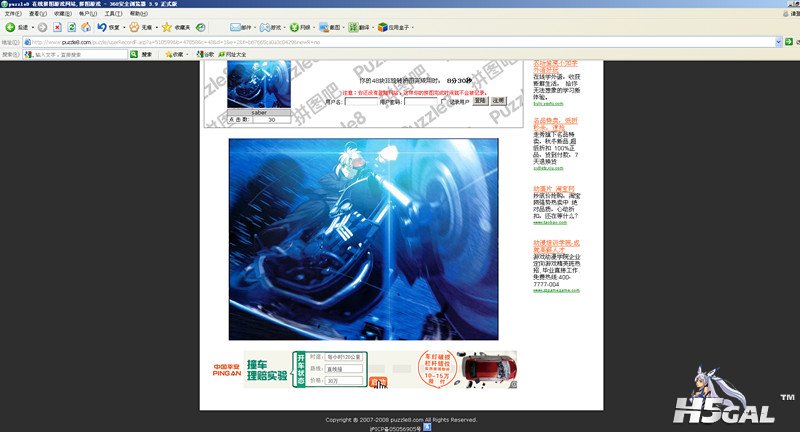
Task: Open the 收藏夹 star favorites icon
Action: click(167, 27)
